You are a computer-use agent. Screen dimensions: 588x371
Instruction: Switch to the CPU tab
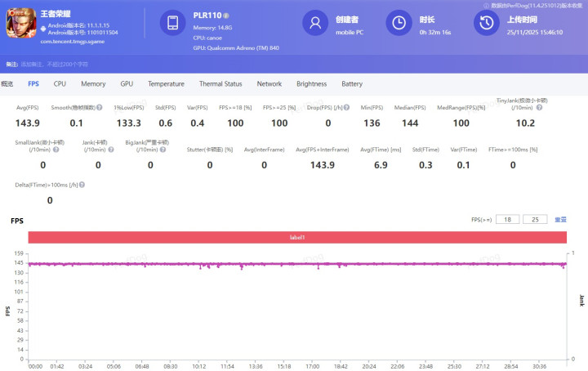point(60,84)
